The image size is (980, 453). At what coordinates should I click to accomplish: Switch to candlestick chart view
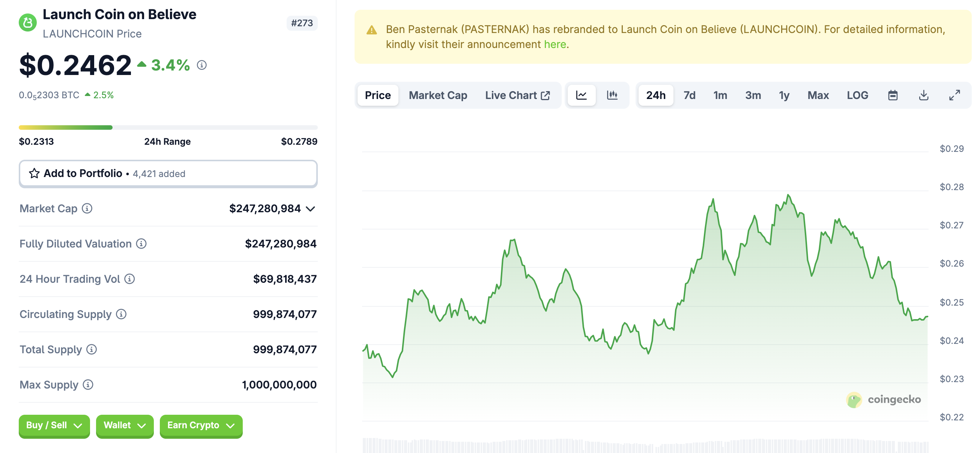[x=612, y=95]
